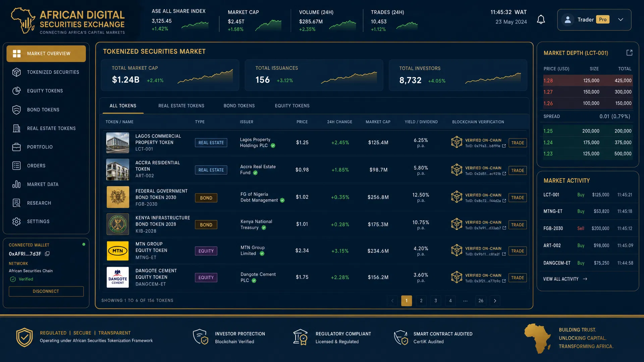Click Accra Residential Token thumbnail image
The image size is (644, 362).
[x=118, y=170]
